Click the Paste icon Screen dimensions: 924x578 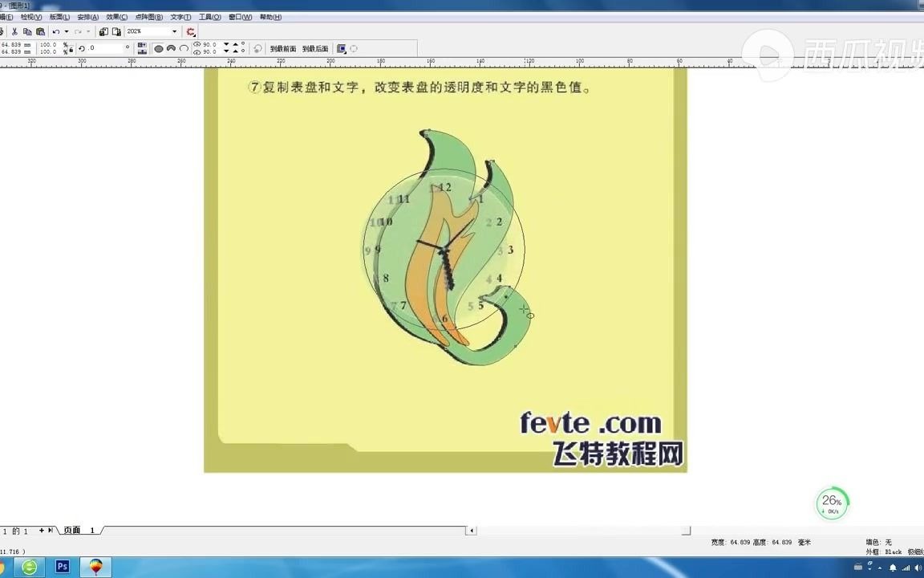(x=42, y=31)
